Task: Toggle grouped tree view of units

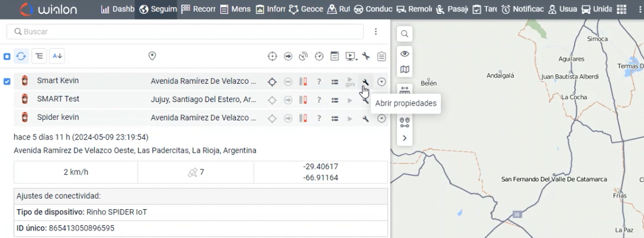Action: (x=39, y=56)
